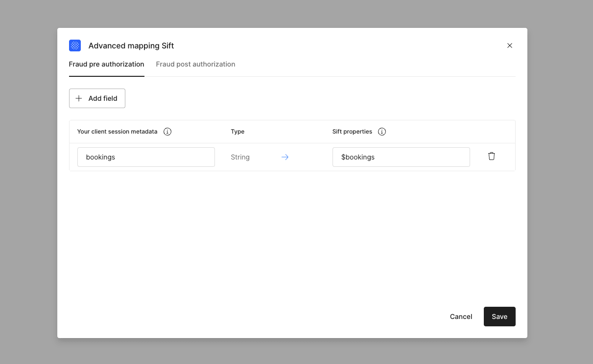Click the Type column header
Screen dimensions: 593x364
(237, 132)
